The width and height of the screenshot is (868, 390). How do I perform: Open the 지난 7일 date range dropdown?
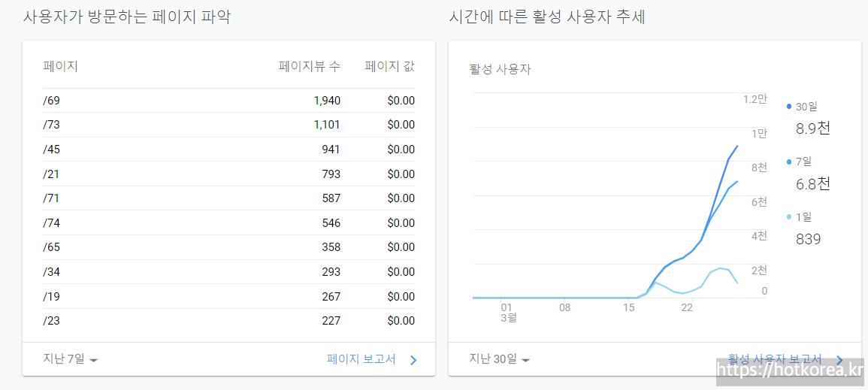(71, 359)
